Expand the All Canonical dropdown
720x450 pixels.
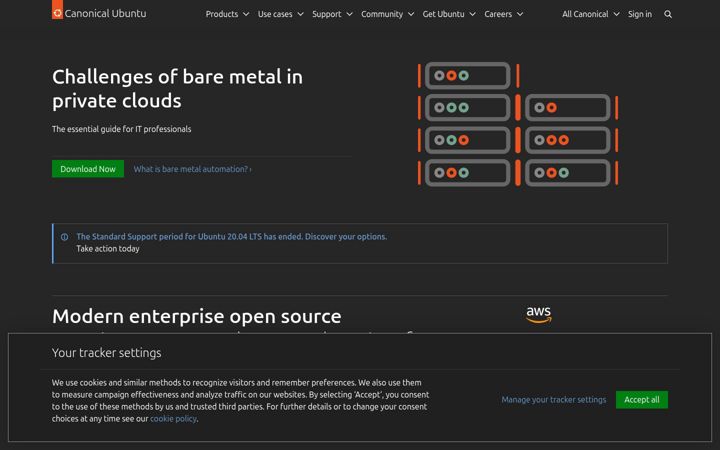(x=591, y=14)
